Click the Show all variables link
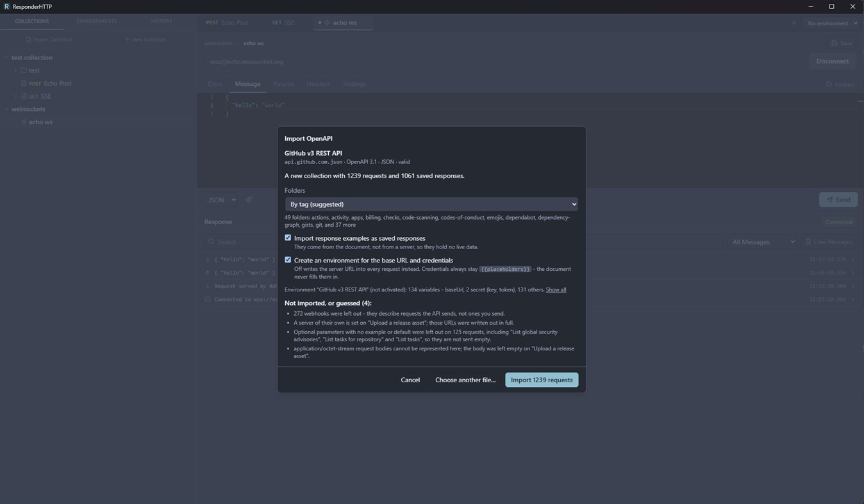Screen dimensions: 864x504 pyautogui.click(x=556, y=290)
